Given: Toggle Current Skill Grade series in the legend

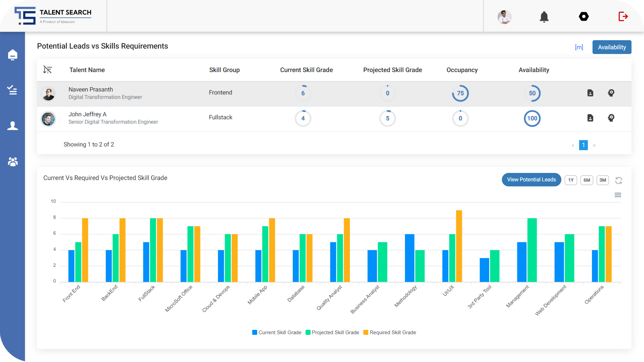Looking at the screenshot, I should (x=277, y=332).
